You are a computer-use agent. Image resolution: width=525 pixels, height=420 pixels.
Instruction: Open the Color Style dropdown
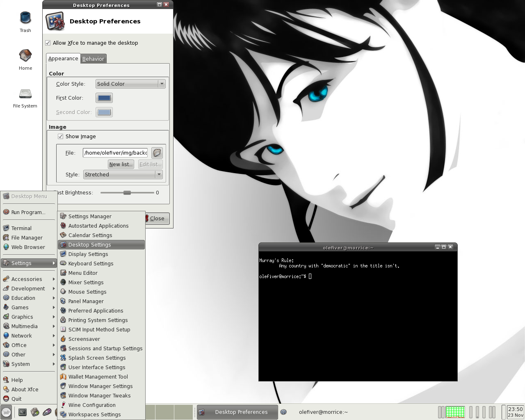(130, 84)
